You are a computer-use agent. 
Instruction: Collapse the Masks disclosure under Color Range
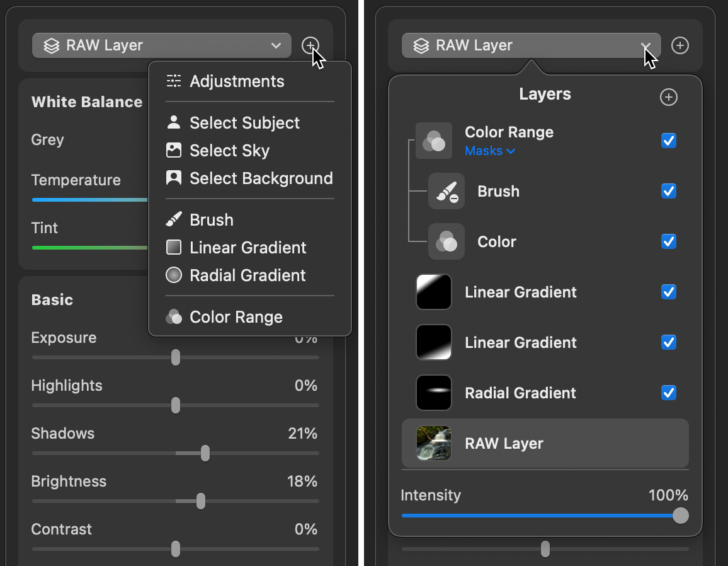490,151
